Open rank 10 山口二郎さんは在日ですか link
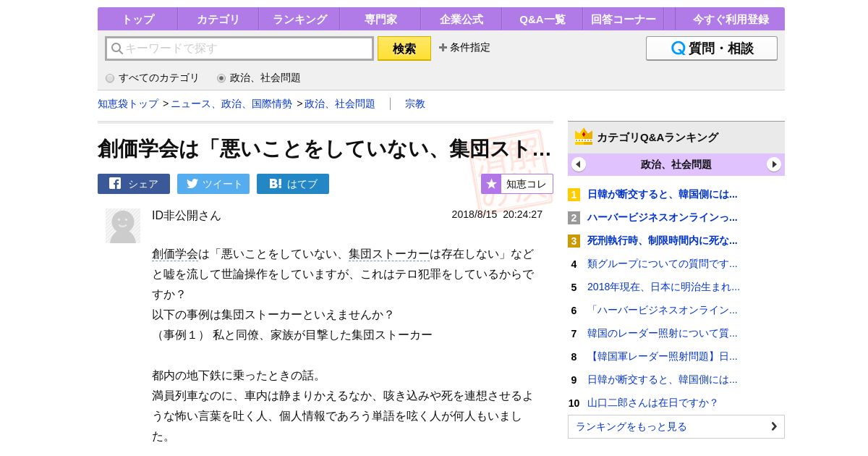868x456 pixels. tap(652, 403)
